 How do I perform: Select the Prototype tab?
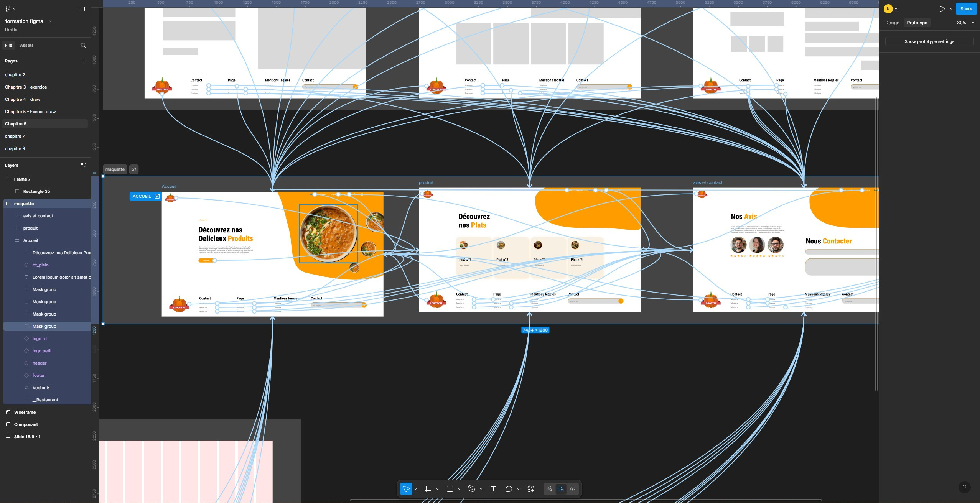pyautogui.click(x=917, y=23)
